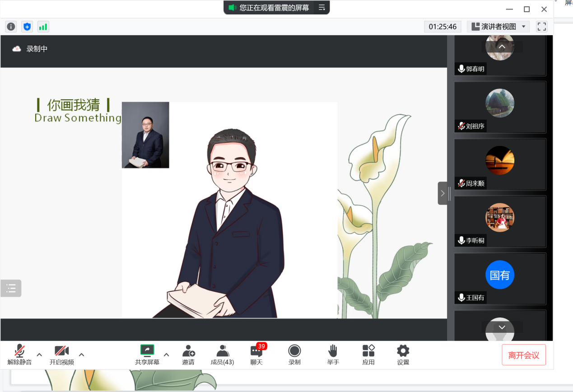
Task: Expand video options arrow beside 开启视频
Action: pos(81,355)
